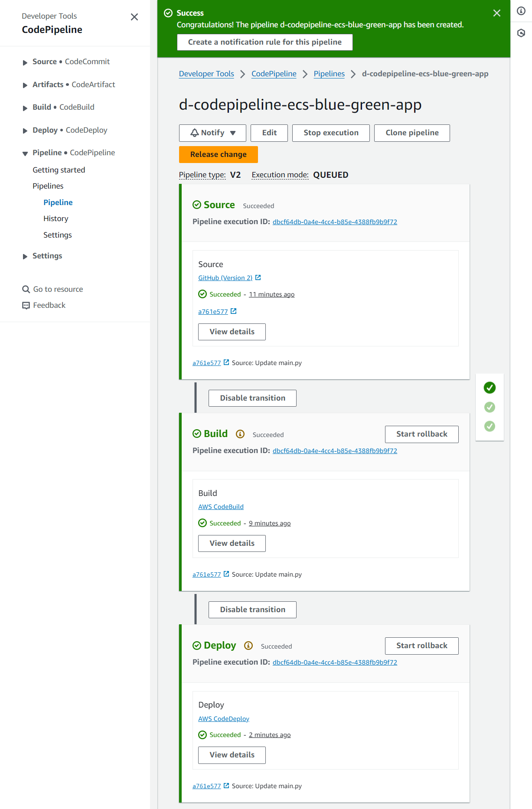Dismiss the green Success banner

coord(497,13)
